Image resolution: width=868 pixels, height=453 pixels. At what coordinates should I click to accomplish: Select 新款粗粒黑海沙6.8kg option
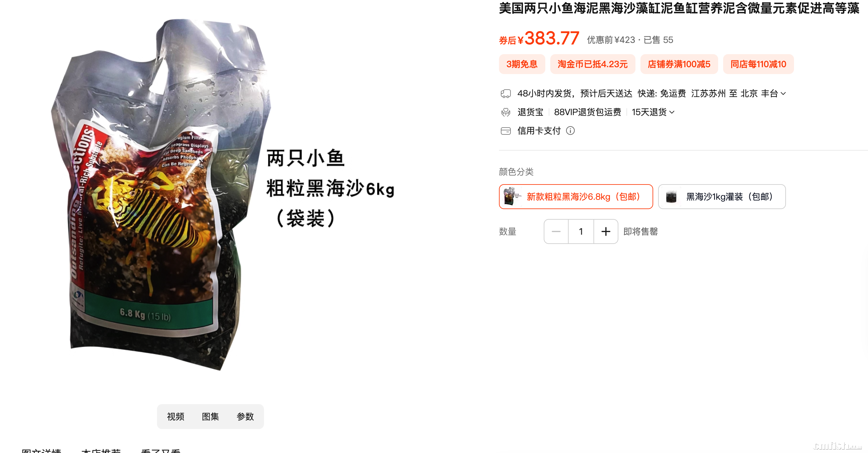[x=575, y=197]
